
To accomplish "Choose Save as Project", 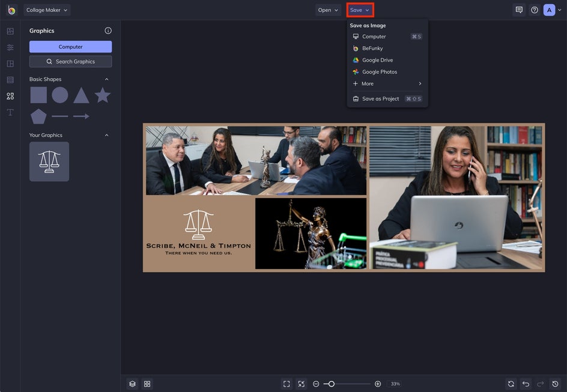I will (x=387, y=98).
